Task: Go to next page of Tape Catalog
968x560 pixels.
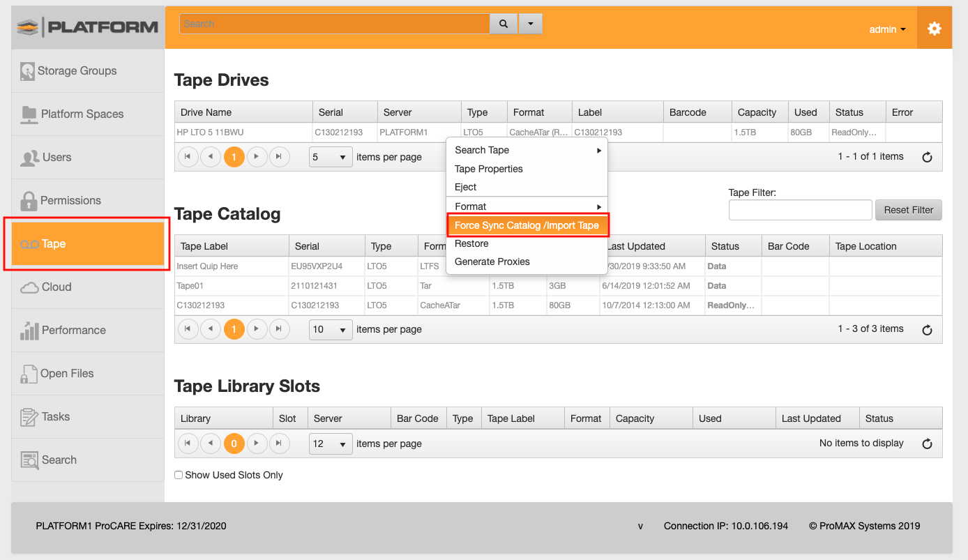Action: coord(257,329)
